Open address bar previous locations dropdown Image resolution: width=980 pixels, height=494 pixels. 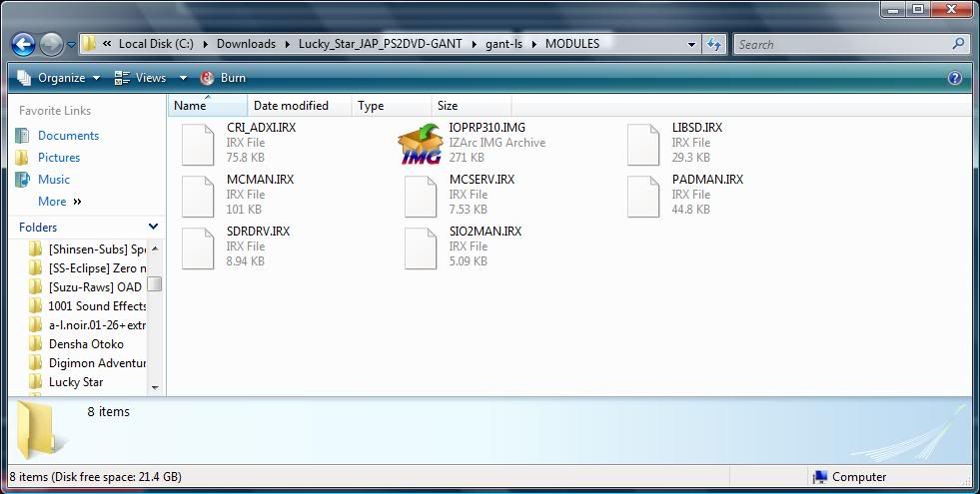click(x=691, y=44)
